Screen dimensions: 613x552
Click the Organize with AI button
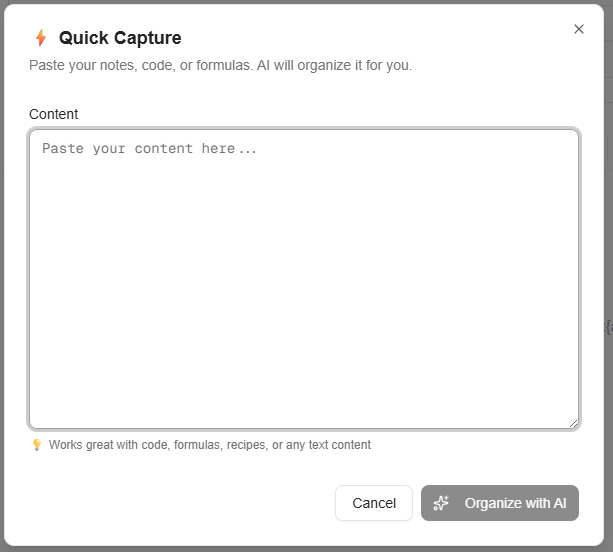coord(499,503)
